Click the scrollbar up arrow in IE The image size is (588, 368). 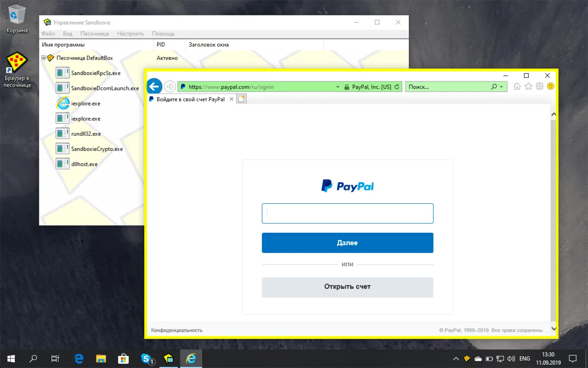(554, 115)
